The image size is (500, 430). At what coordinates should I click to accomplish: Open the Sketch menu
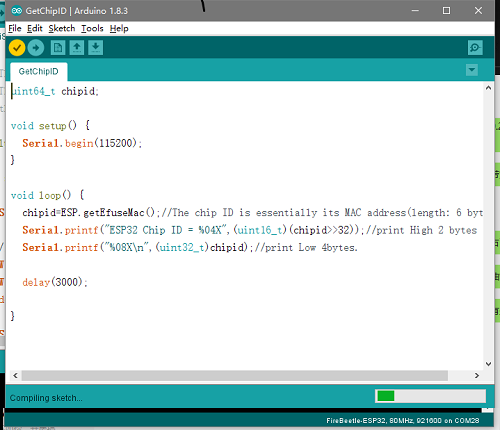point(62,28)
